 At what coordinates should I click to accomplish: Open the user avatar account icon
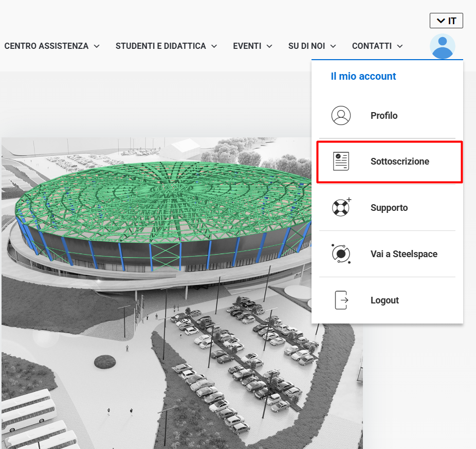click(x=442, y=46)
